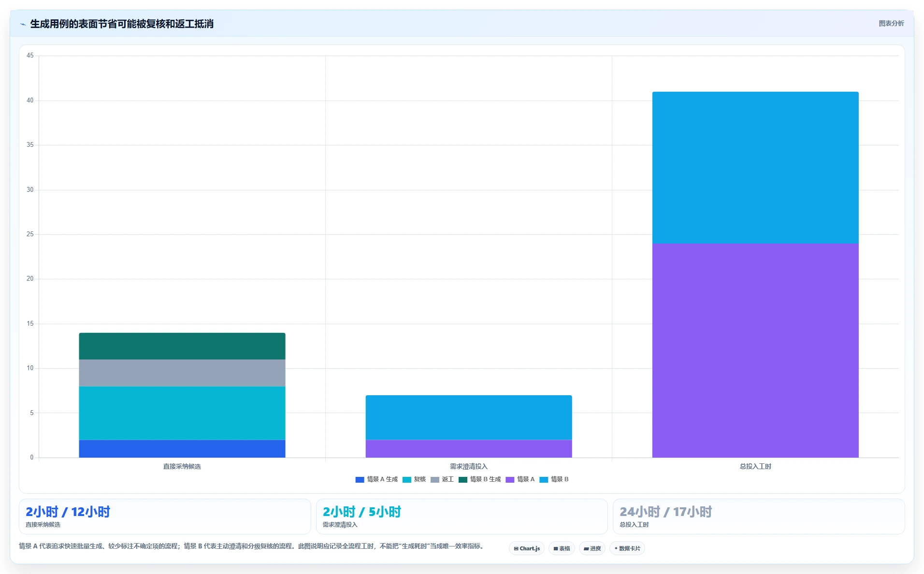Viewport: 924px width, 574px height.
Task: Click the purple segment of 需求澄清投入 bar
Action: coord(469,449)
